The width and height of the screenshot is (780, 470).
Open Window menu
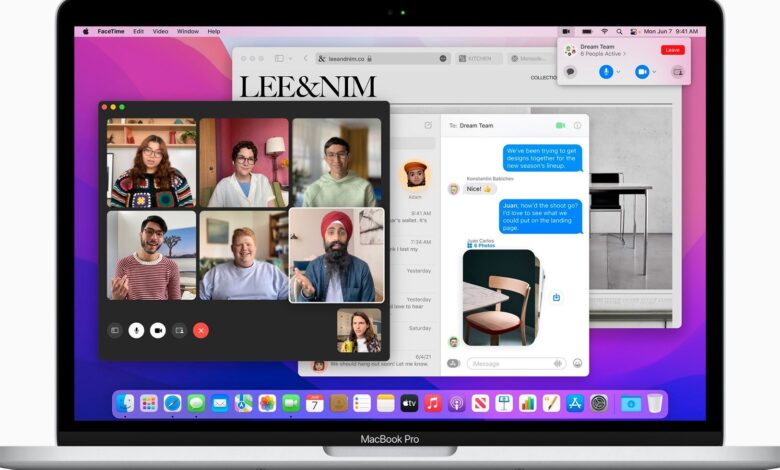tap(188, 31)
